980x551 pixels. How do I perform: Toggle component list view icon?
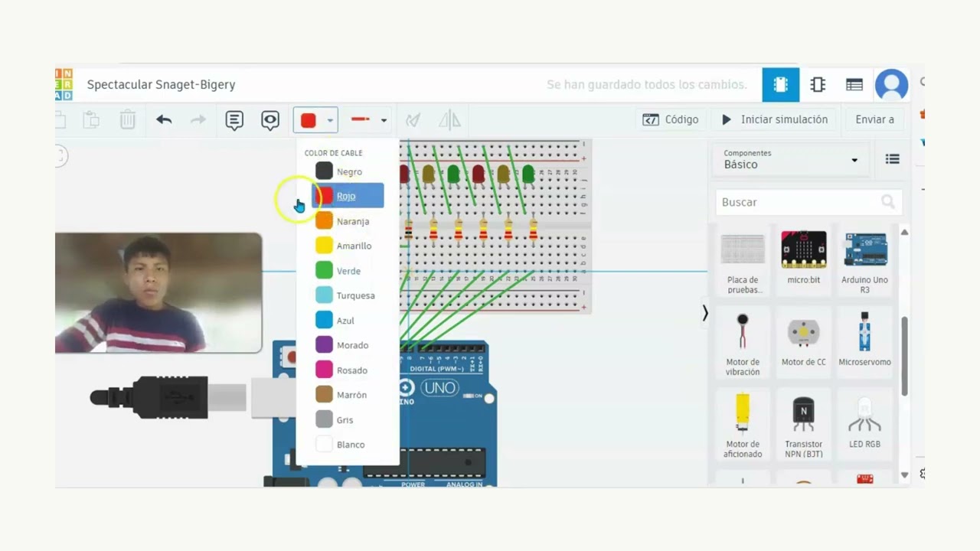tap(892, 159)
